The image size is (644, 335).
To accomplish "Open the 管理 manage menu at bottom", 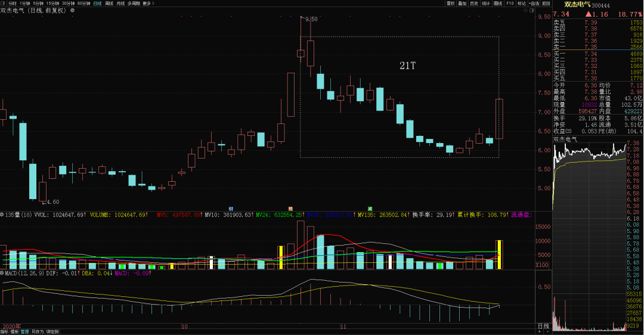I will pyautogui.click(x=24, y=331).
